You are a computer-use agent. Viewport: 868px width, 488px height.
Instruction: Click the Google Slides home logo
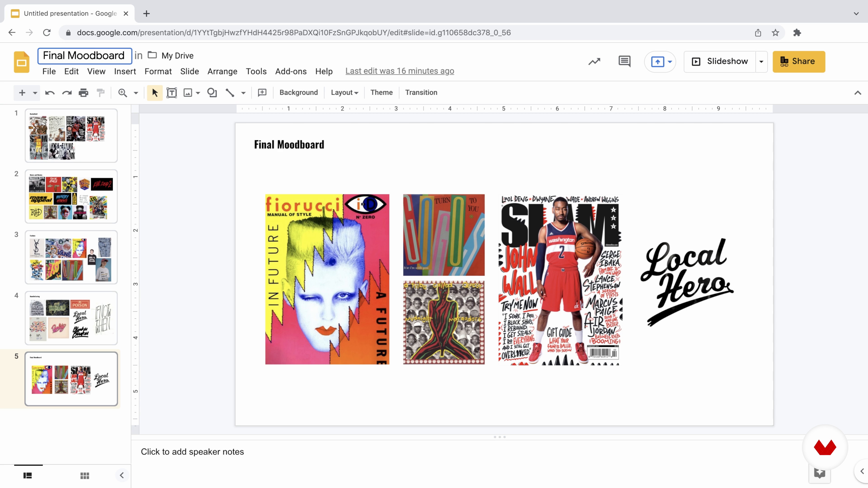21,62
